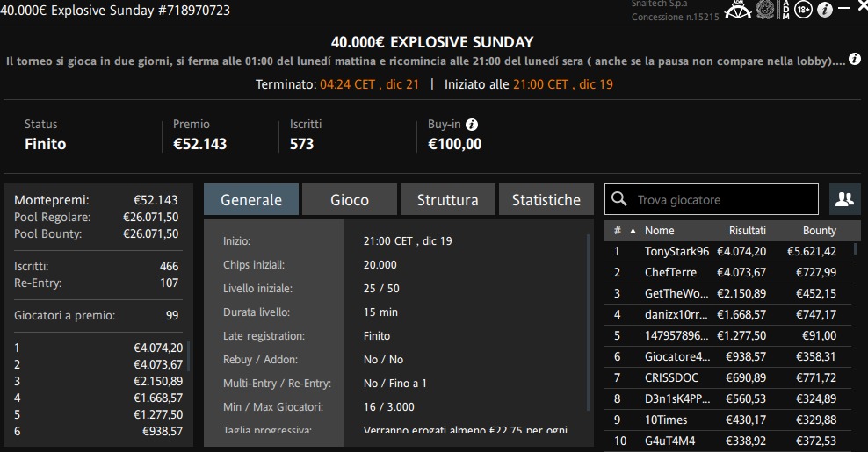Click the players group icon button

tap(845, 199)
